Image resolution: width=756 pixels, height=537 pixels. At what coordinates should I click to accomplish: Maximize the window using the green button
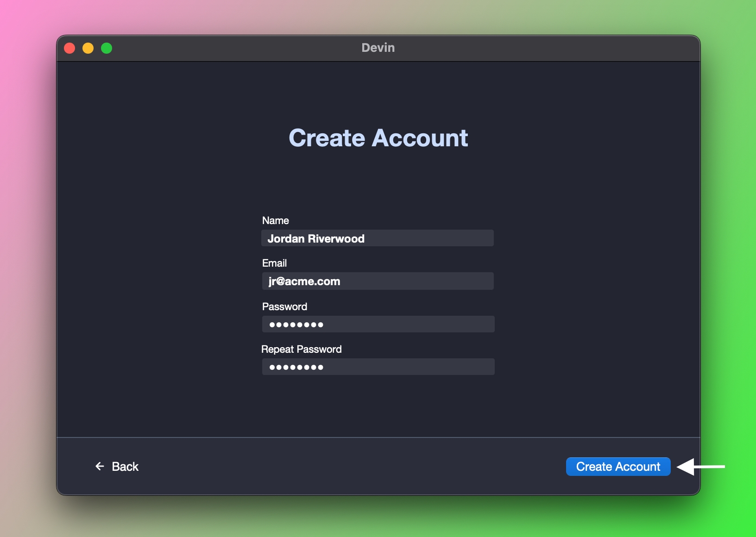107,48
